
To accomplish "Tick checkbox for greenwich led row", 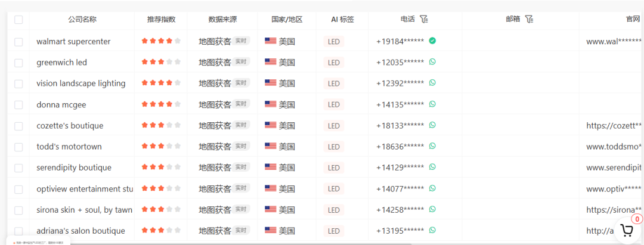I will pos(18,63).
